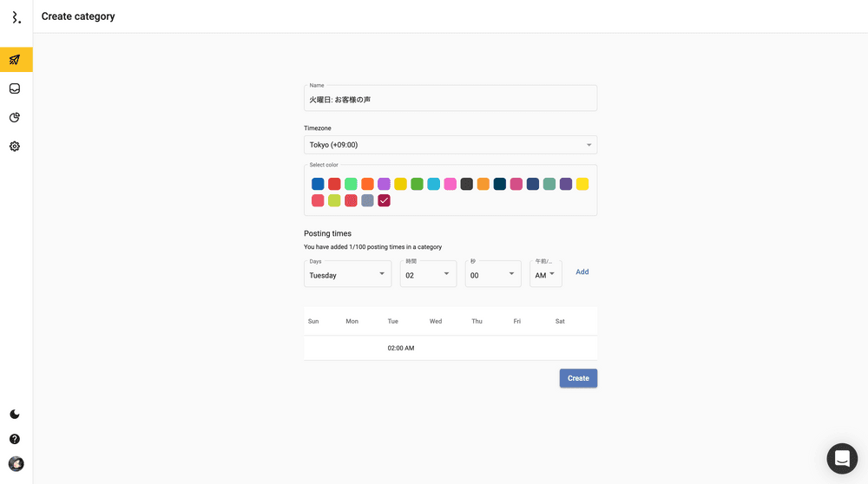Click the app logo at top left
Image resolution: width=868 pixels, height=484 pixels.
point(16,17)
